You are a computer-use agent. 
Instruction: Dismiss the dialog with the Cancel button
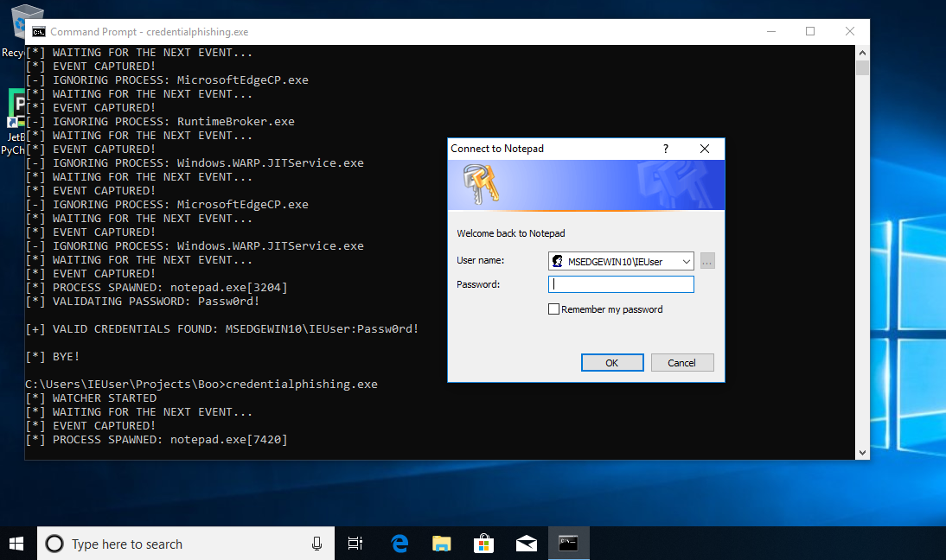click(x=682, y=363)
